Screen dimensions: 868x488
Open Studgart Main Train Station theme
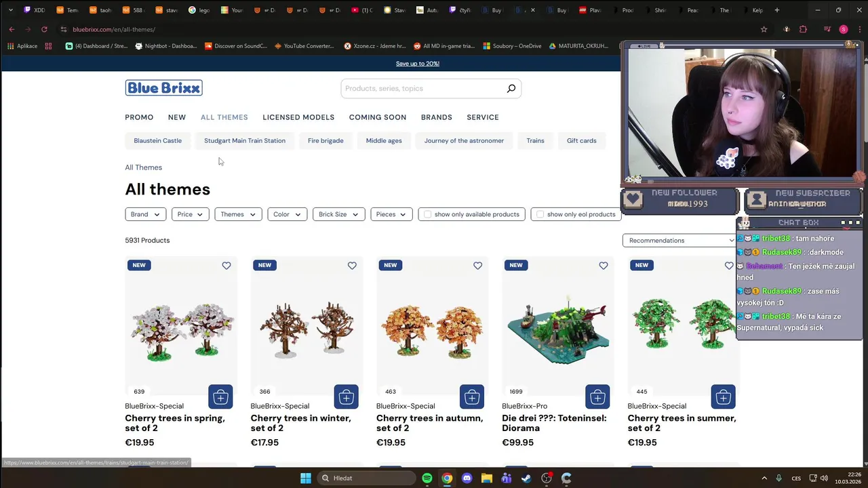(245, 140)
